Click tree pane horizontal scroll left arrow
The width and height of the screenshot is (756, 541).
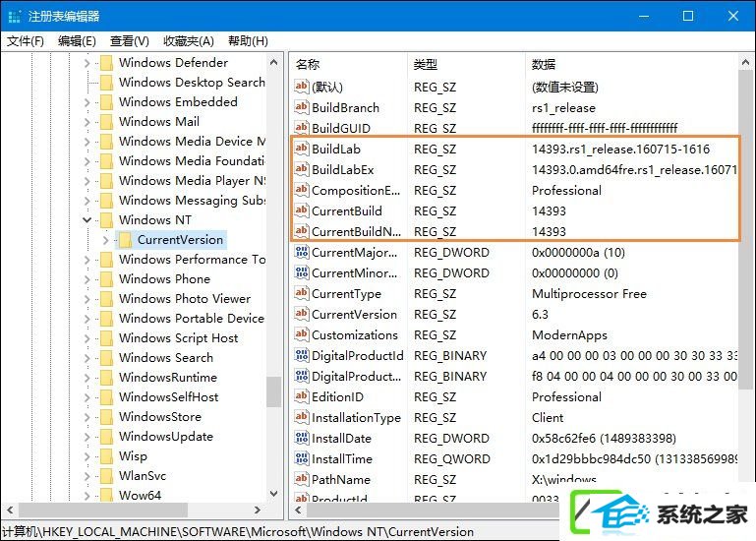10,510
